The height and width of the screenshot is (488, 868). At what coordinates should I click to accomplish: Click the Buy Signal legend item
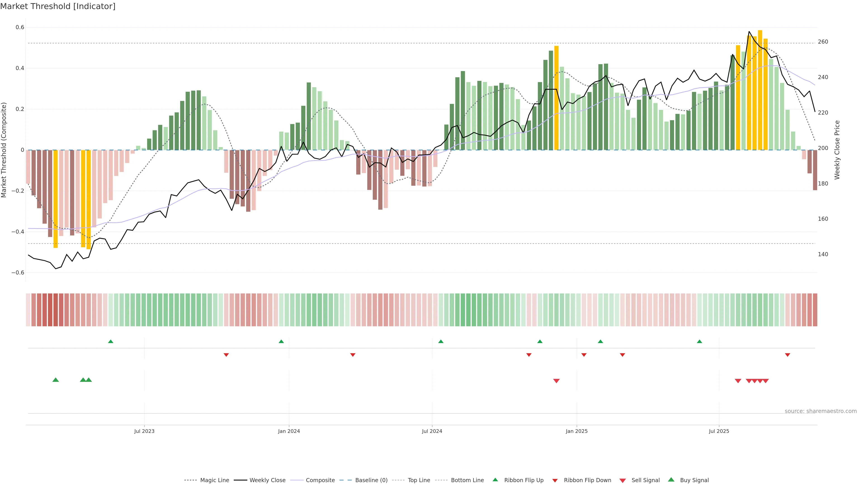click(694, 480)
